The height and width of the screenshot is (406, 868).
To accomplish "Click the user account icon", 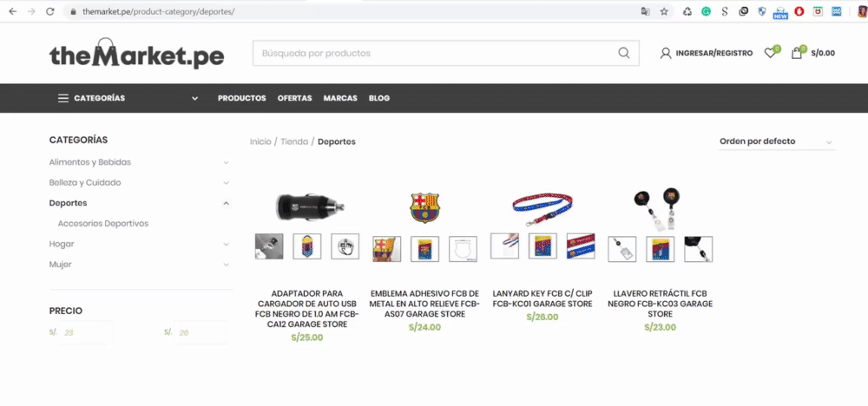I will 666,53.
